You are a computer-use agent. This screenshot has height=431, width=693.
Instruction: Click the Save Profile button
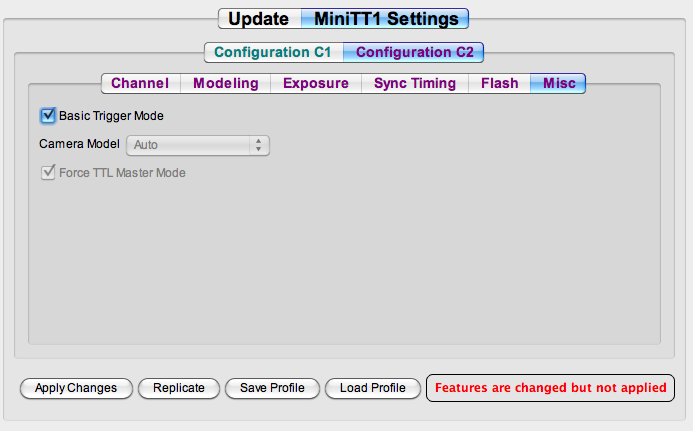(x=272, y=388)
